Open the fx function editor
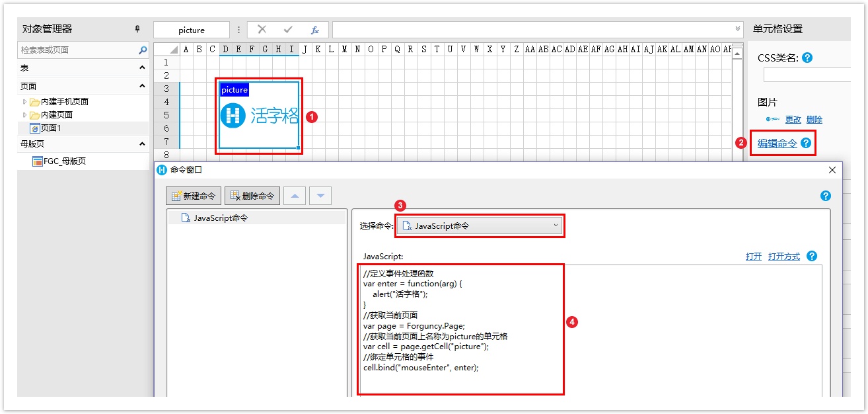The image size is (868, 414). click(315, 30)
